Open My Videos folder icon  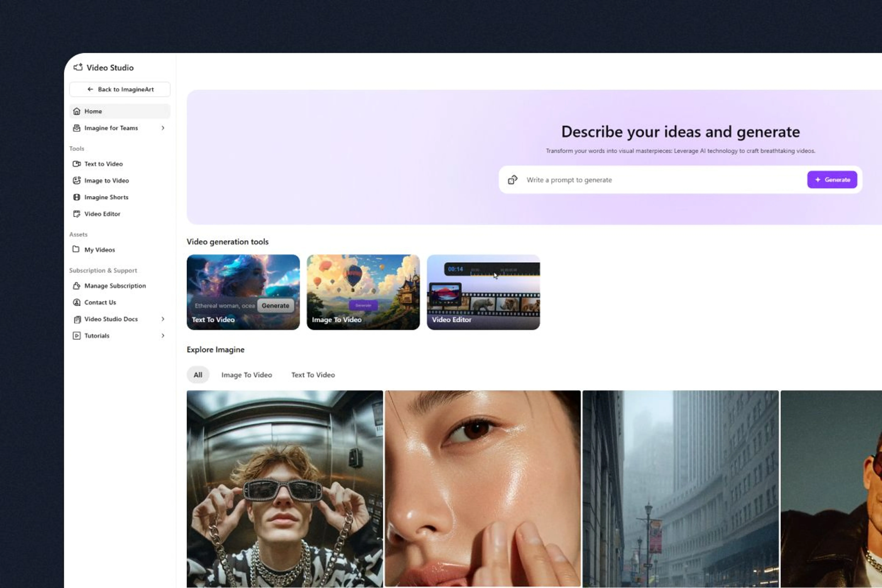click(x=76, y=249)
